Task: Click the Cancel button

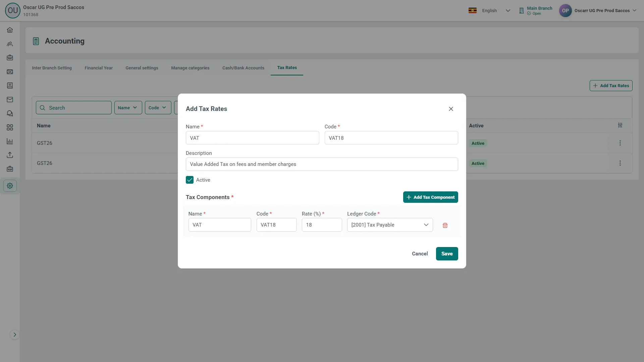Action: pyautogui.click(x=420, y=254)
